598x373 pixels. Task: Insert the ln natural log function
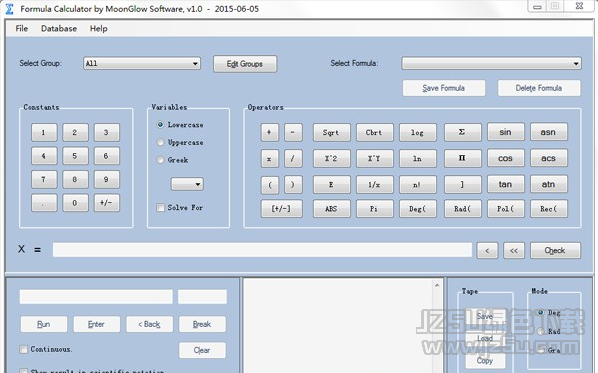pyautogui.click(x=418, y=158)
